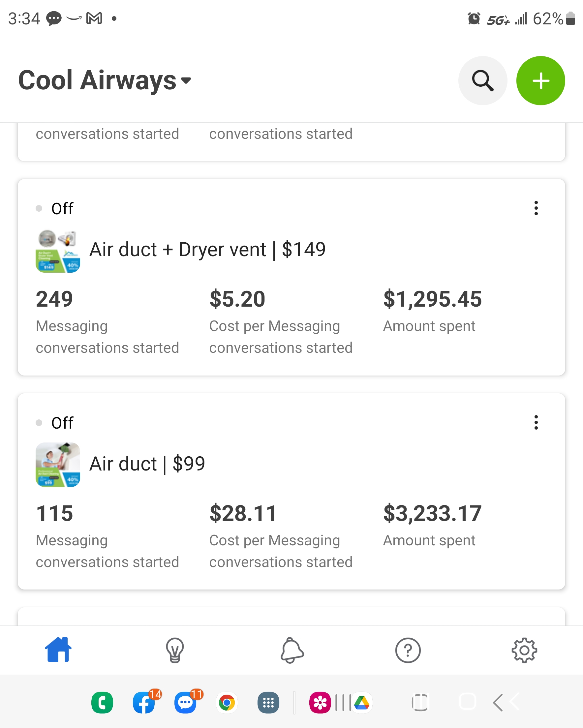Open the help question mark icon
This screenshot has width=583, height=728.
(408, 650)
